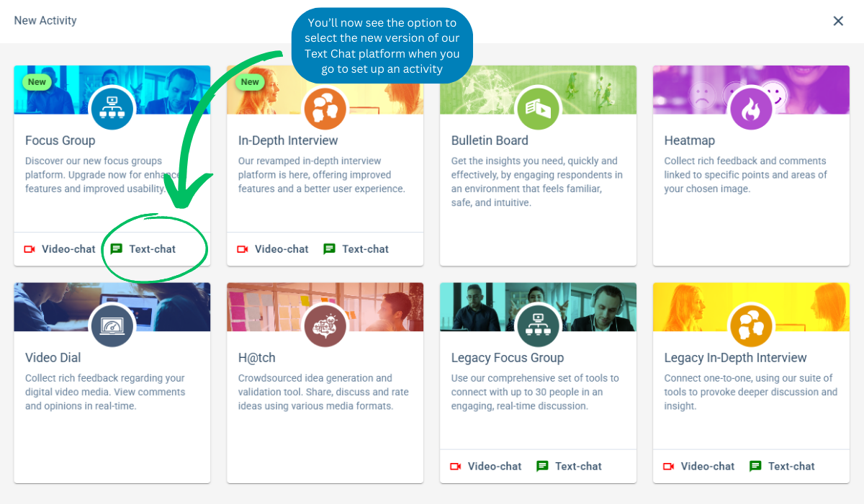
Task: Click the Legacy Focus Group icon
Action: pos(538,325)
